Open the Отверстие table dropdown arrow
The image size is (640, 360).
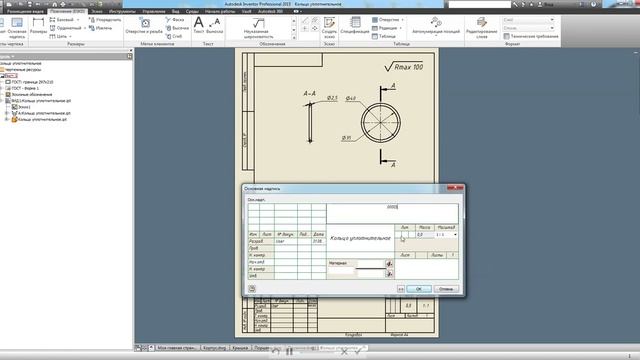(x=402, y=20)
